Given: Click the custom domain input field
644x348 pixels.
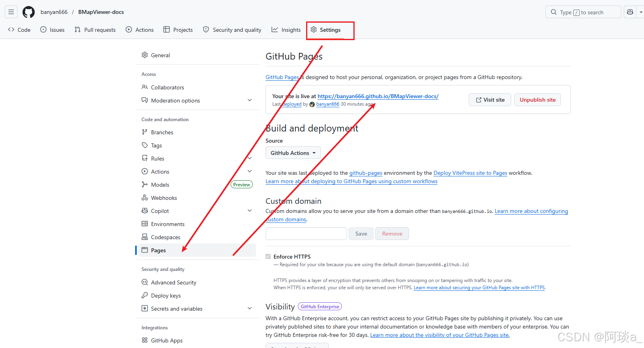Looking at the screenshot, I should 306,234.
